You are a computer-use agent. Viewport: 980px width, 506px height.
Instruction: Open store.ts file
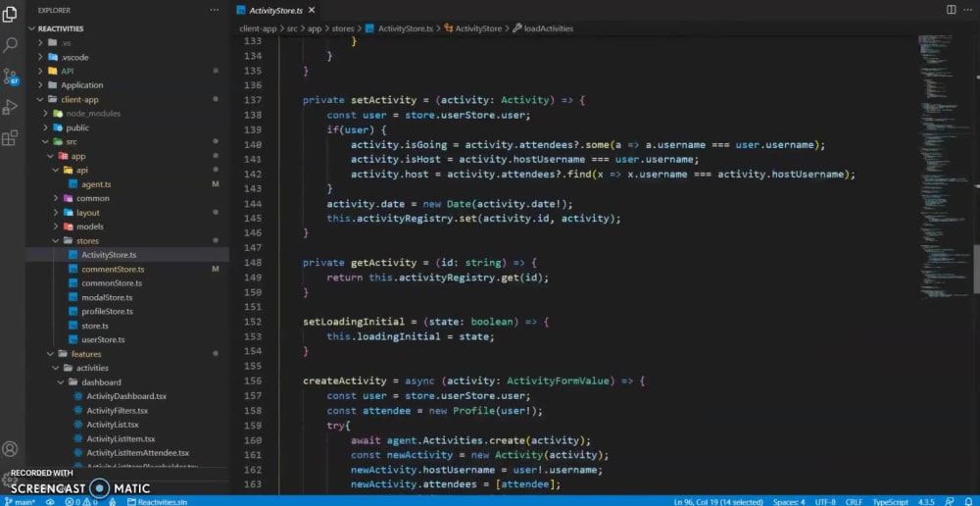(127, 326)
